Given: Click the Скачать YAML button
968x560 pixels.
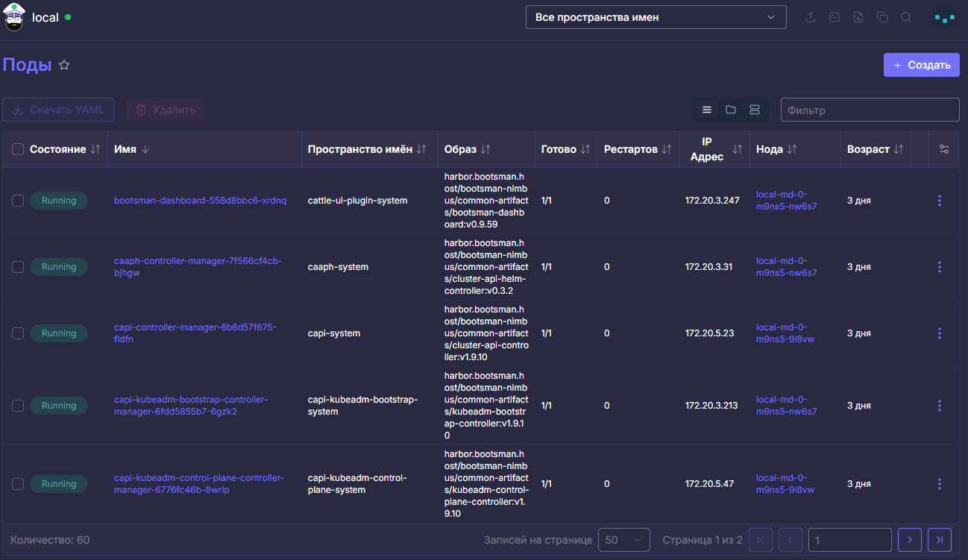Looking at the screenshot, I should 58,110.
